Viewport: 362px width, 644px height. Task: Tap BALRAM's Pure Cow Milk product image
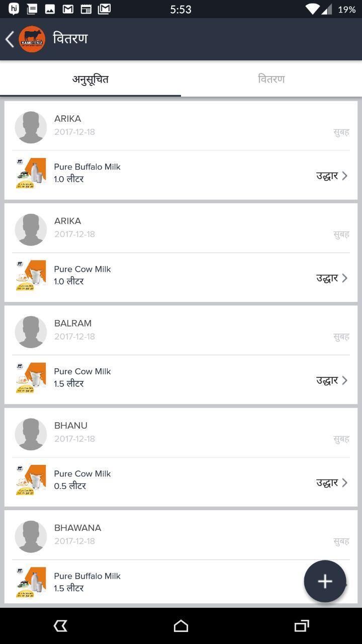(31, 378)
